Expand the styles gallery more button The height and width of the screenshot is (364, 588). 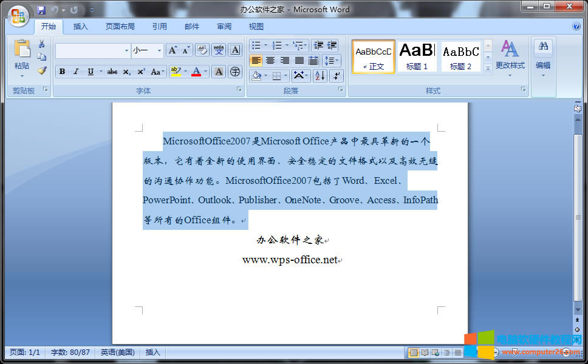coord(488,69)
